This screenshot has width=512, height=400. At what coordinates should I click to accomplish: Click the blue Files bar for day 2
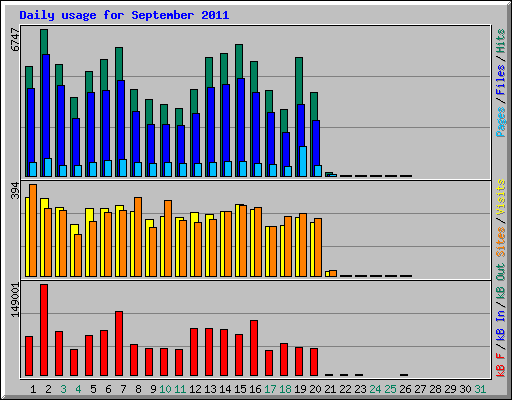(x=46, y=106)
